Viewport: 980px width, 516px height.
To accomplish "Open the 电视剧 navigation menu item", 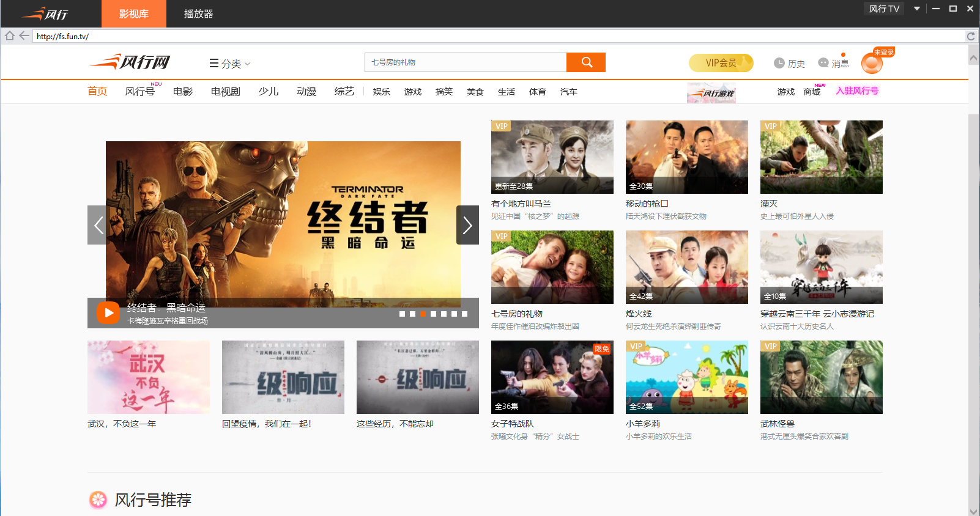I will point(225,92).
